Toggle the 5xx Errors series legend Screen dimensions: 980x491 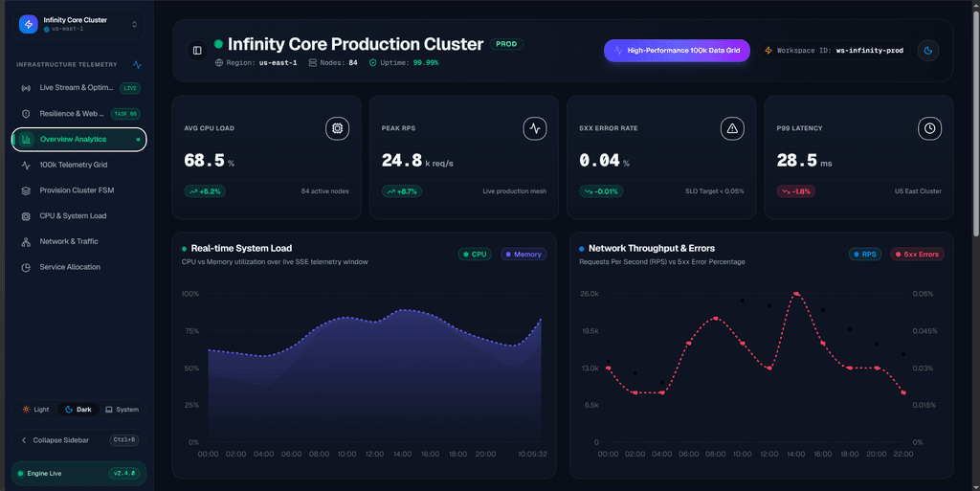(x=917, y=255)
